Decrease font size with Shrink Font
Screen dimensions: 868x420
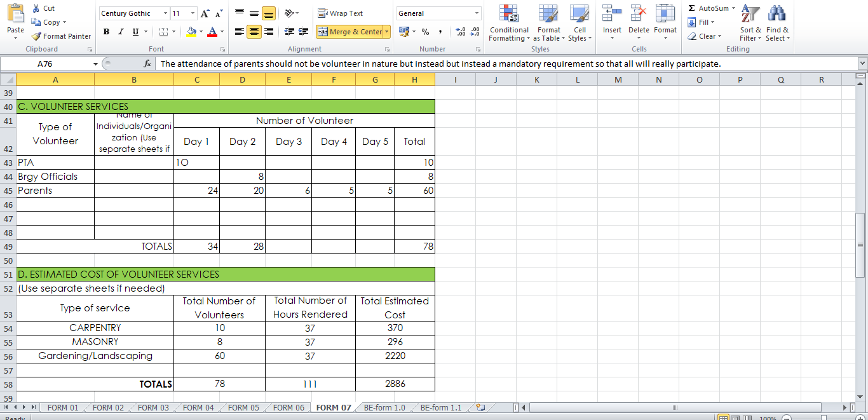(219, 13)
